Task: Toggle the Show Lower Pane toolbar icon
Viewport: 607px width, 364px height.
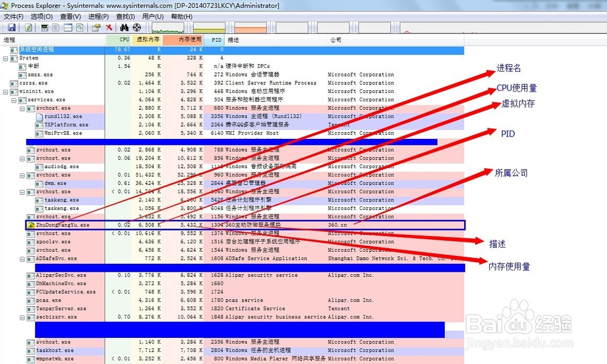Action: (x=68, y=27)
